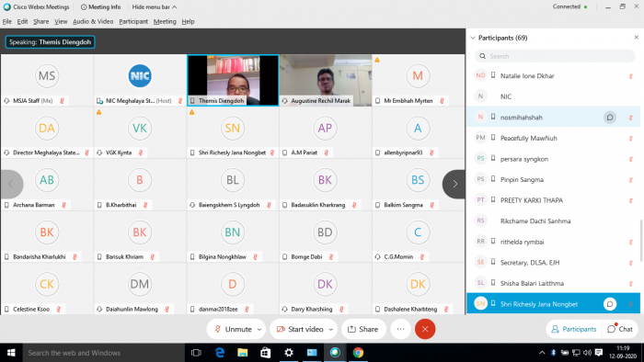Image resolution: width=644 pixels, height=362 pixels.
Task: Click muted mic icon on Archana Barman tile
Action: pyautogui.click(x=63, y=205)
